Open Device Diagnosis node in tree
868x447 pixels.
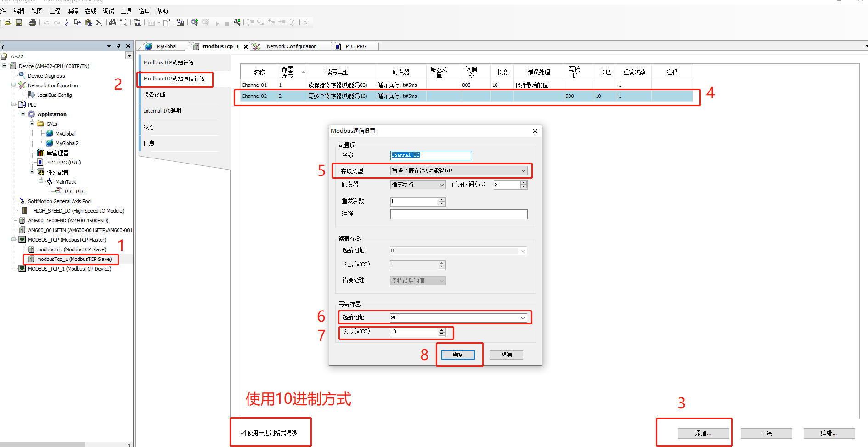[46, 76]
